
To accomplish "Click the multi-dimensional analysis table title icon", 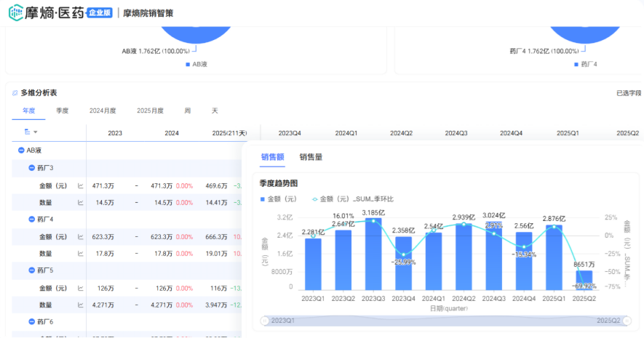I will click(x=15, y=93).
